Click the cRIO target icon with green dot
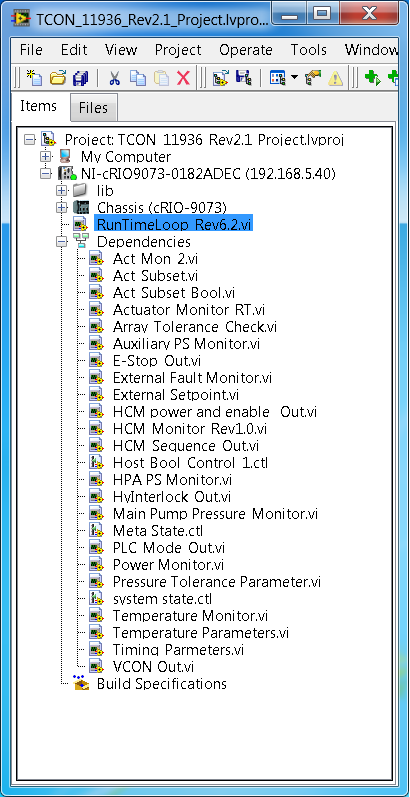Viewport: 410px width, 797px height. point(67,173)
